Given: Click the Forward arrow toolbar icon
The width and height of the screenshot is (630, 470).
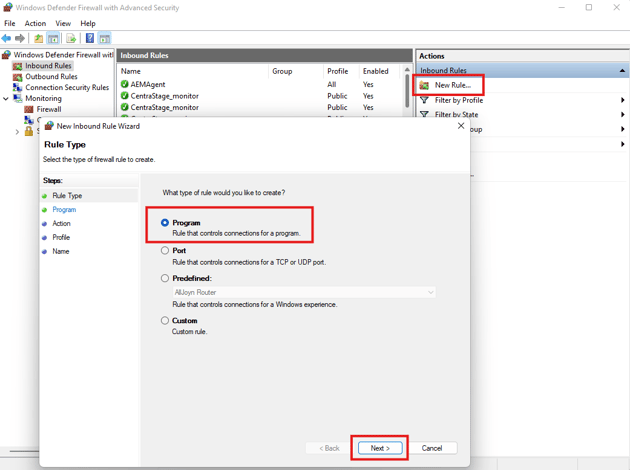Looking at the screenshot, I should coord(20,38).
